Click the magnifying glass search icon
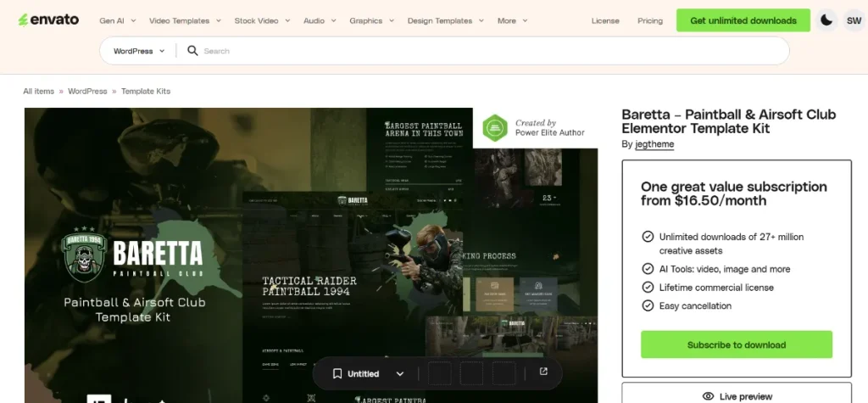Image resolution: width=868 pixels, height=403 pixels. [192, 51]
